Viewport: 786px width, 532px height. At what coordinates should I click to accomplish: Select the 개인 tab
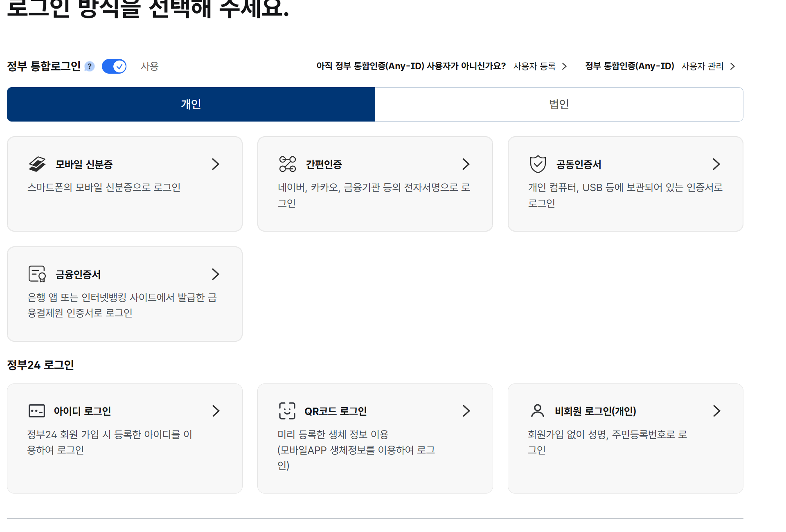coord(191,104)
